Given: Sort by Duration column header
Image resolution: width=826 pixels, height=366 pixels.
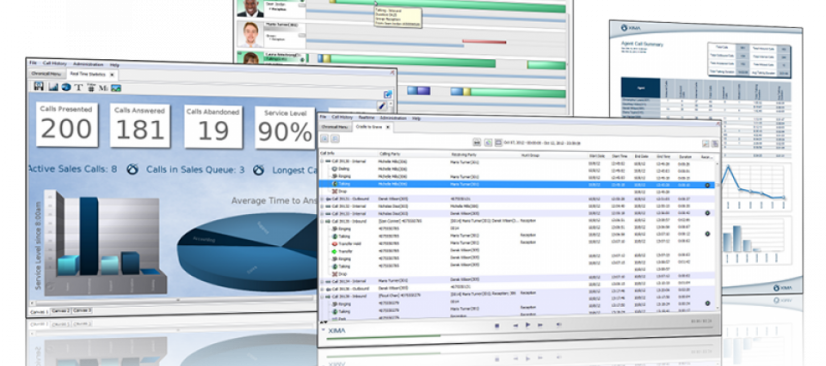Looking at the screenshot, I should [x=685, y=157].
